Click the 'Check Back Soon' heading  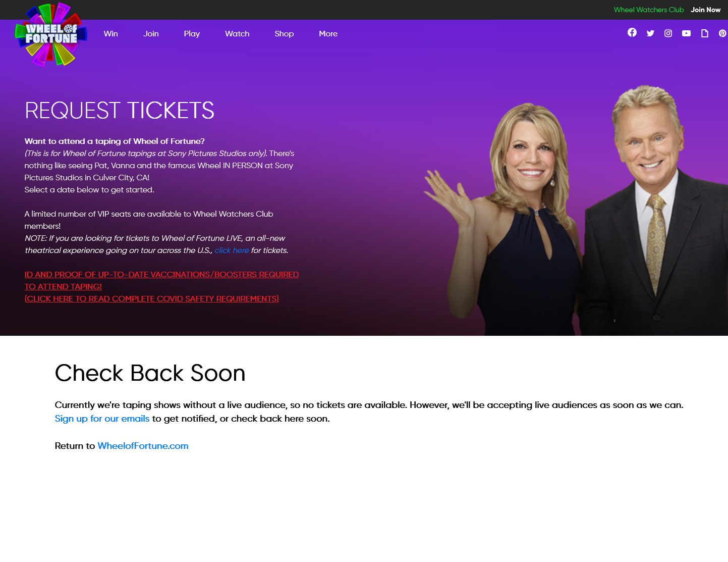click(150, 373)
